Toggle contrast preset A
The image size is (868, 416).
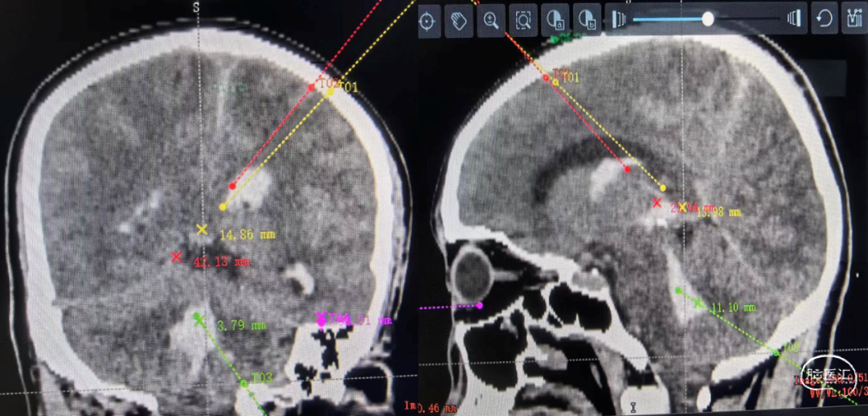(x=555, y=20)
